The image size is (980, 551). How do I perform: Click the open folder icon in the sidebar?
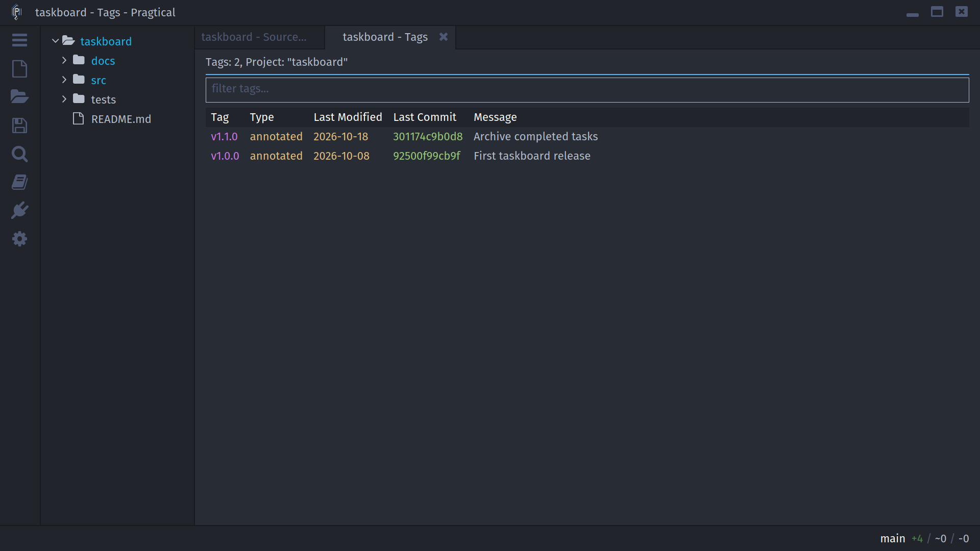coord(19,97)
